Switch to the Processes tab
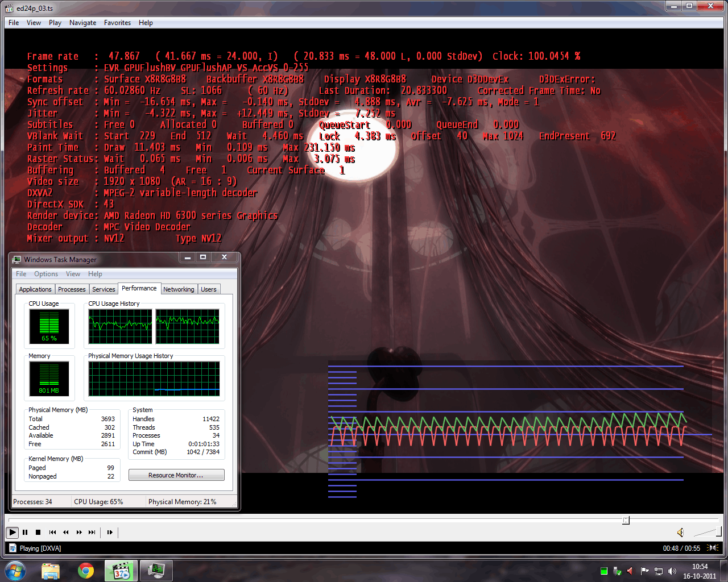 point(72,289)
